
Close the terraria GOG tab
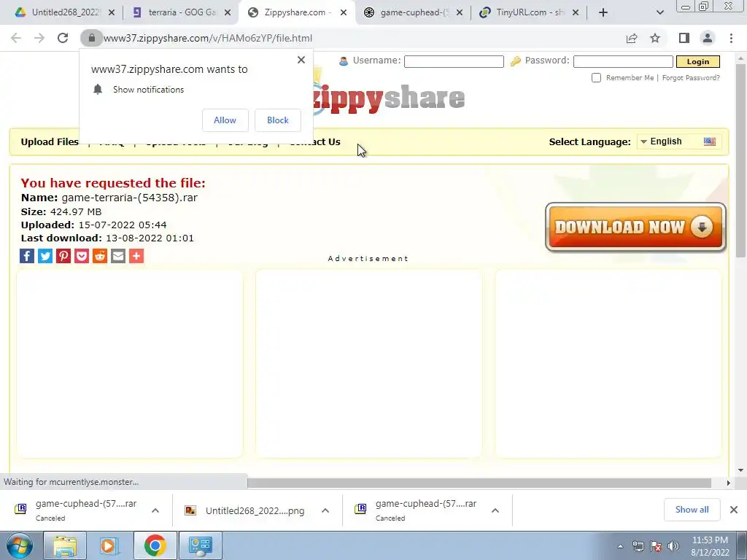(x=228, y=12)
